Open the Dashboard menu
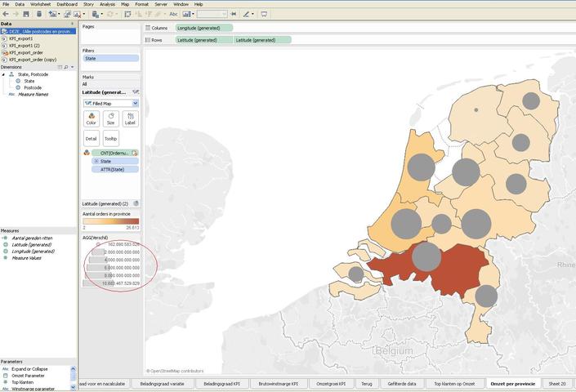 click(67, 4)
